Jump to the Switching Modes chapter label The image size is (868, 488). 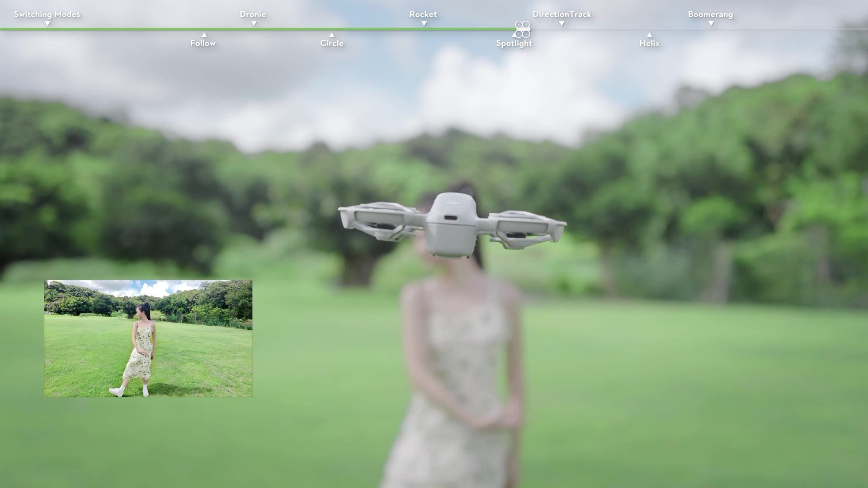pyautogui.click(x=47, y=14)
